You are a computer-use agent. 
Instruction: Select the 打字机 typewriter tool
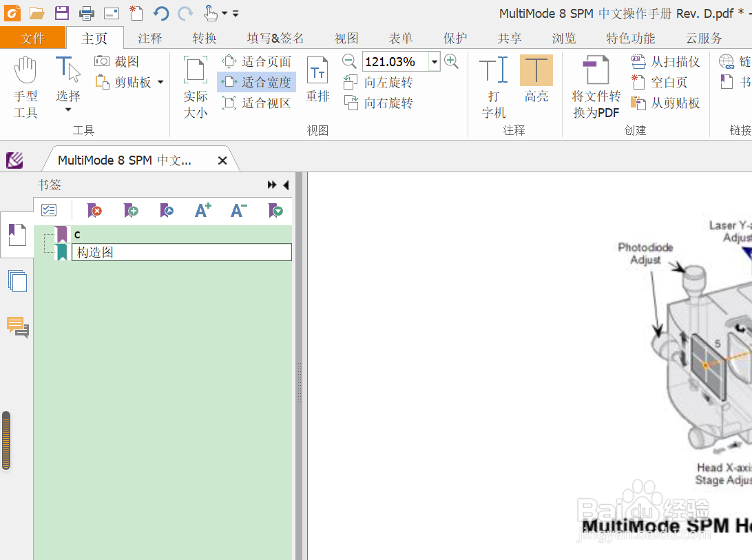pyautogui.click(x=494, y=87)
